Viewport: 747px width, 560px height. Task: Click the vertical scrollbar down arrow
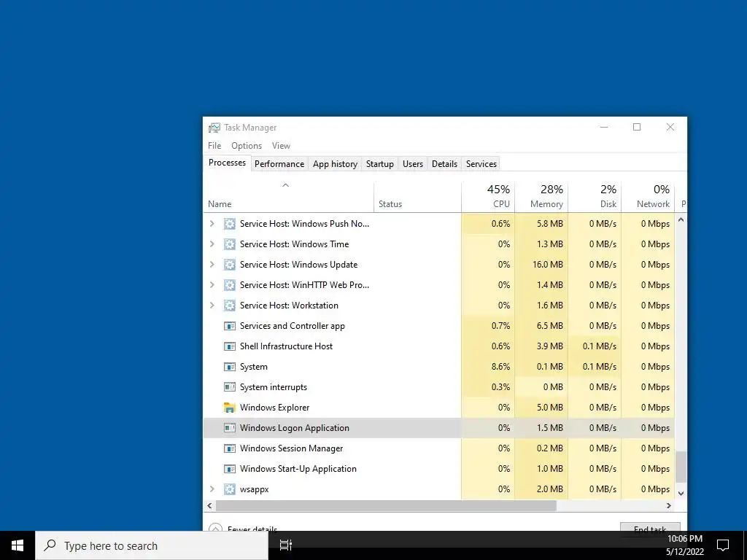click(681, 494)
